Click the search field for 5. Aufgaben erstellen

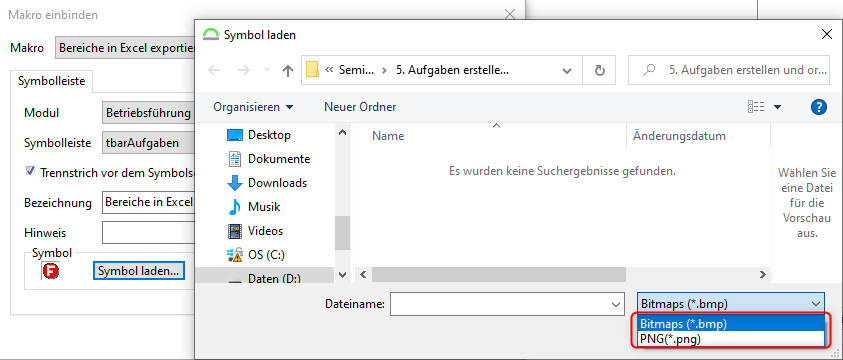pos(728,70)
